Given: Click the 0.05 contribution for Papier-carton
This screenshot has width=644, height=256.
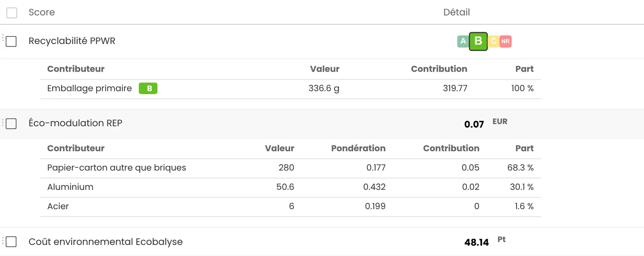Looking at the screenshot, I should coord(471,168).
